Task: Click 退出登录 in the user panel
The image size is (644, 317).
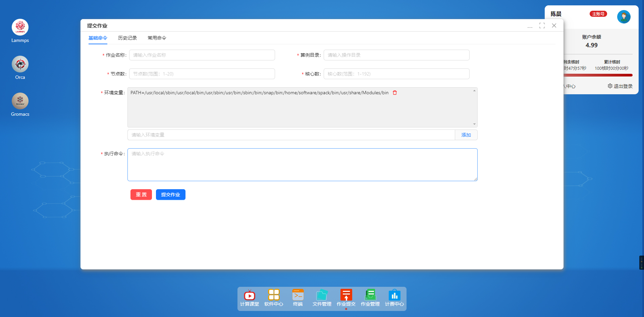Action: tap(620, 86)
